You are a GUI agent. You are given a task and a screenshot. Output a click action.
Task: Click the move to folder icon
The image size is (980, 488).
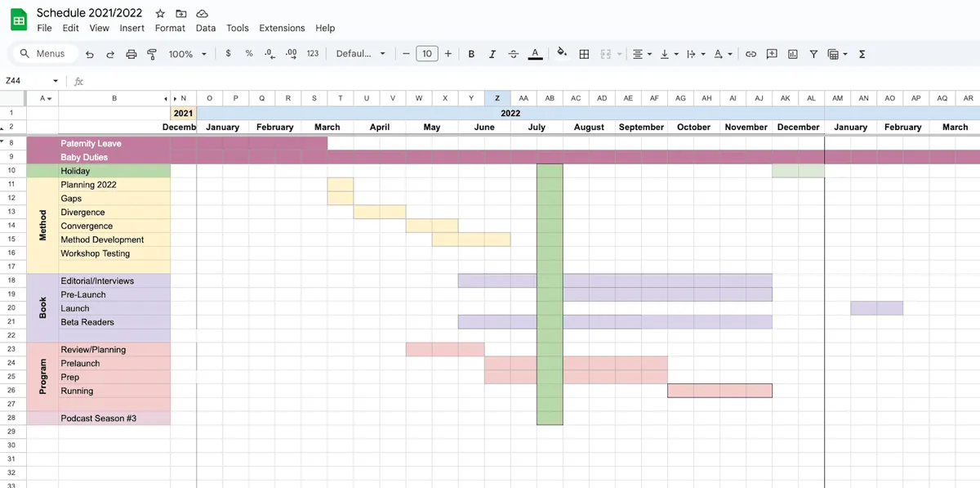click(181, 13)
